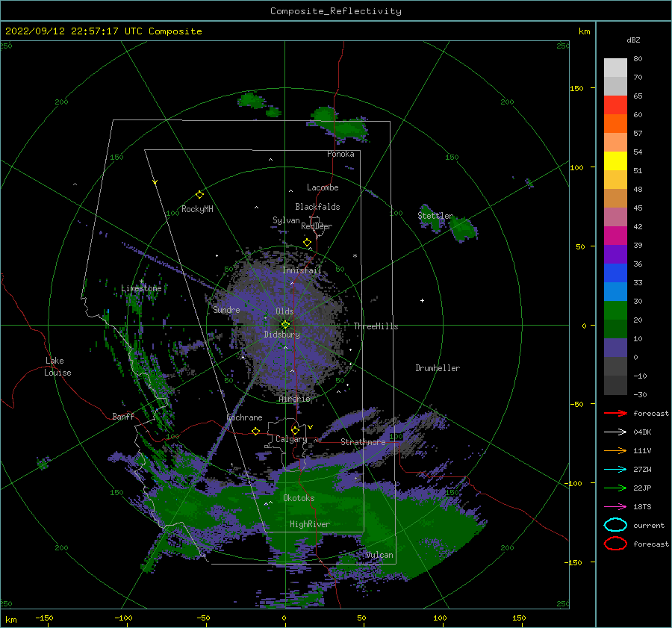Viewport: 672px width, 628px height.
Task: Click the Innisfail city label
Action: click(x=302, y=270)
